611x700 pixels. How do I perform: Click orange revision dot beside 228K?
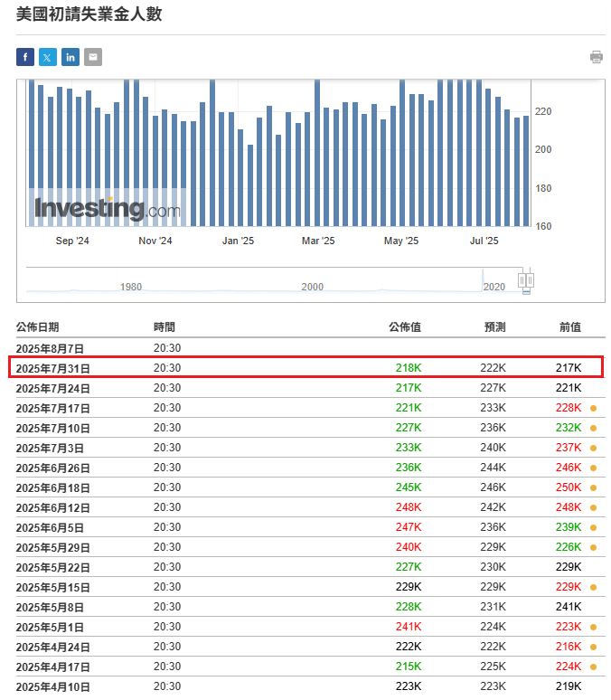click(593, 408)
